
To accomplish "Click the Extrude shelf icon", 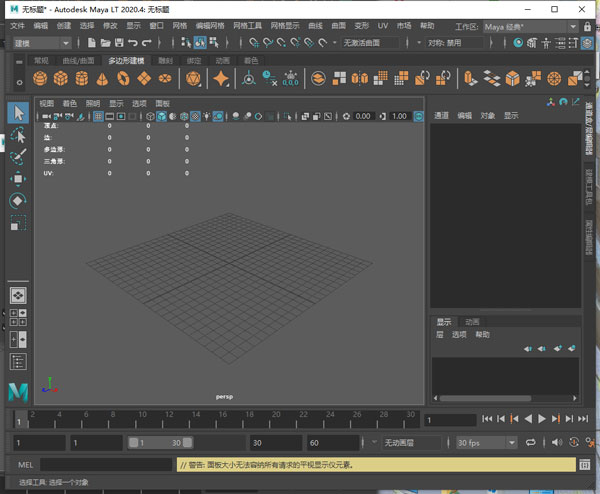I will pos(470,78).
